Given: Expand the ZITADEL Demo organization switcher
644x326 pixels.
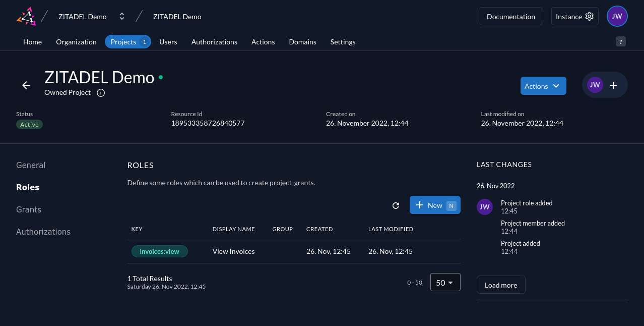Looking at the screenshot, I should pyautogui.click(x=121, y=17).
